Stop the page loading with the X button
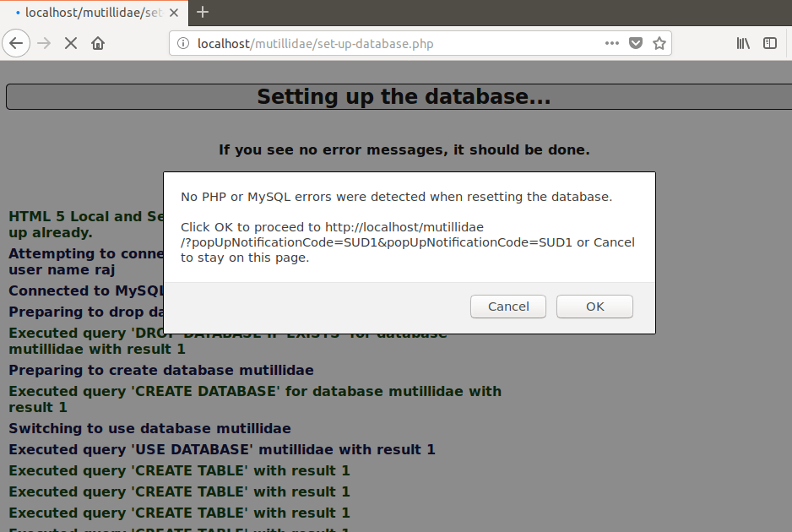This screenshot has width=792, height=532. [71, 43]
